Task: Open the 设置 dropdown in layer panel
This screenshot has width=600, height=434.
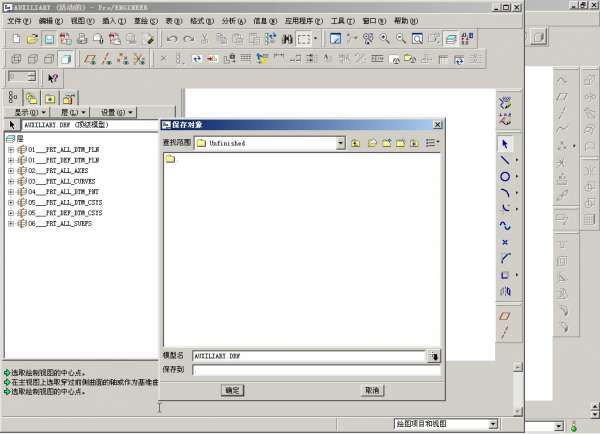Action: tap(116, 112)
